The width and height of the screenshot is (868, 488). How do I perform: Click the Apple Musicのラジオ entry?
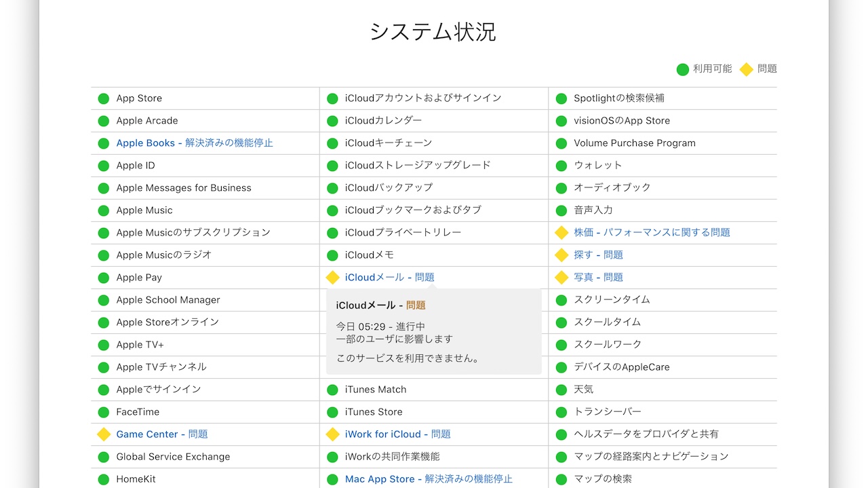(x=164, y=255)
